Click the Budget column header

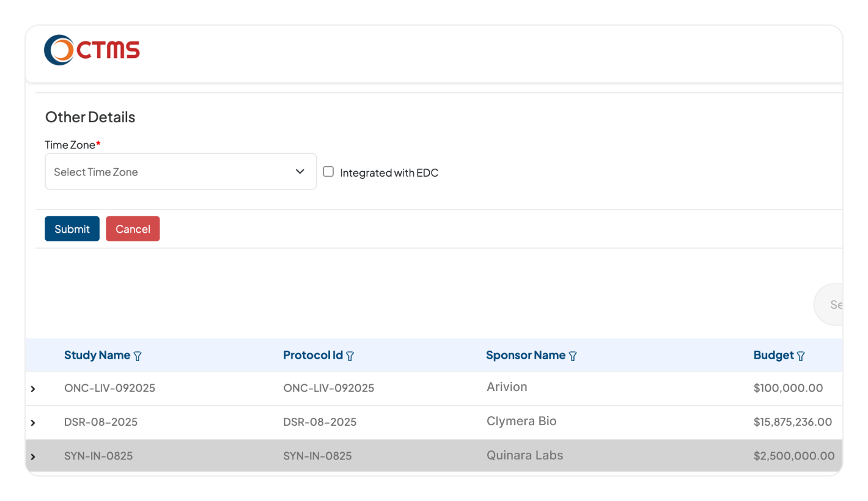[x=772, y=355]
